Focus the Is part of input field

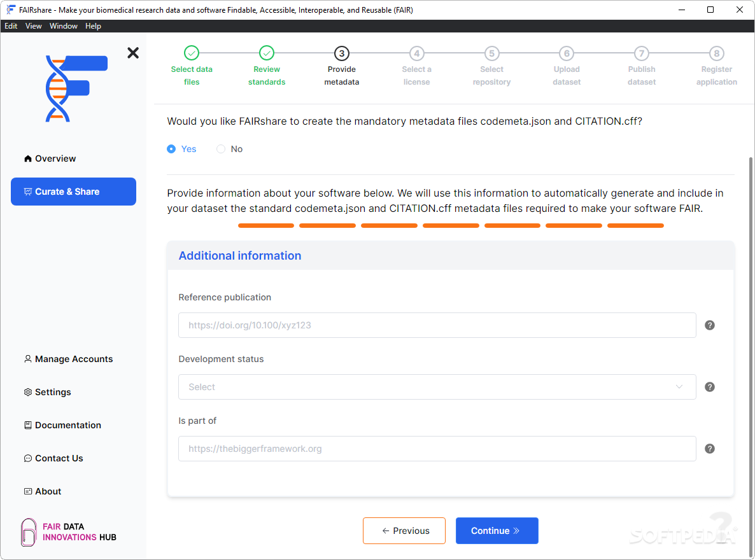(x=437, y=448)
